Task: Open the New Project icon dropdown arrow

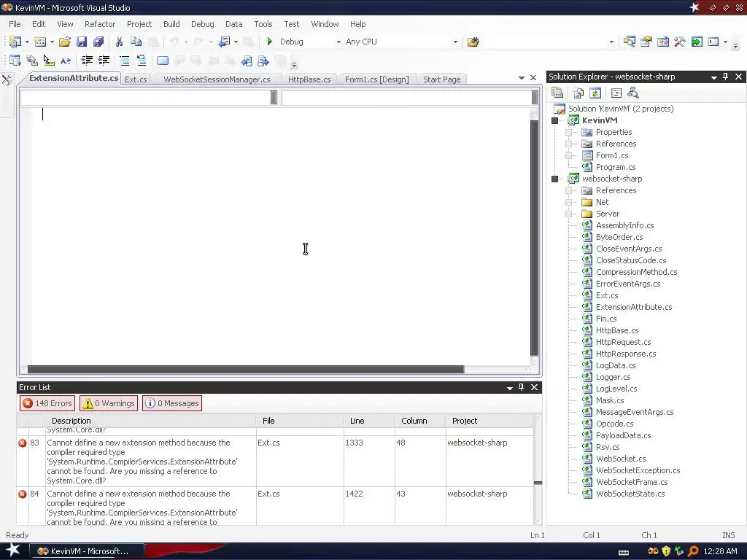Action: (x=27, y=42)
